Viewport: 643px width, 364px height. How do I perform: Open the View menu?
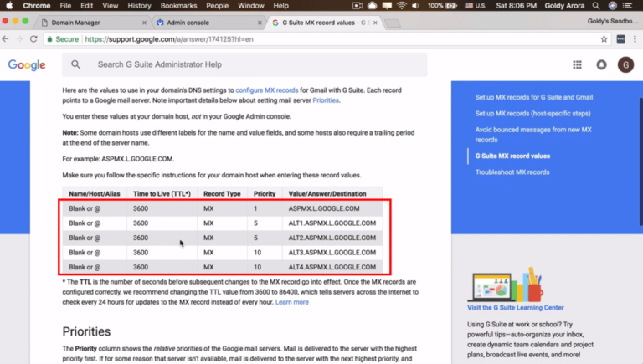[110, 6]
